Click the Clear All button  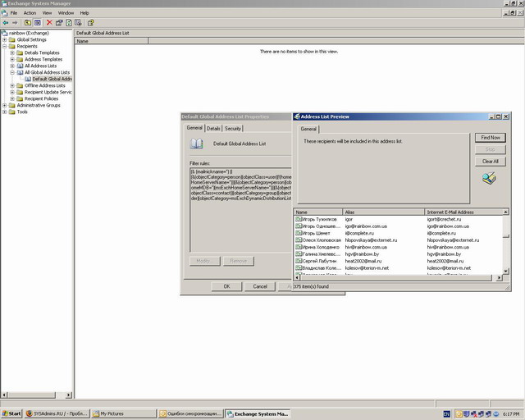tap(491, 162)
